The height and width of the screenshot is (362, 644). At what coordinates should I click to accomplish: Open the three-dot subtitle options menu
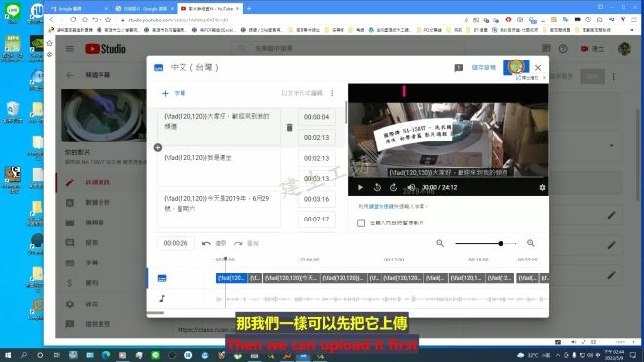click(x=332, y=93)
